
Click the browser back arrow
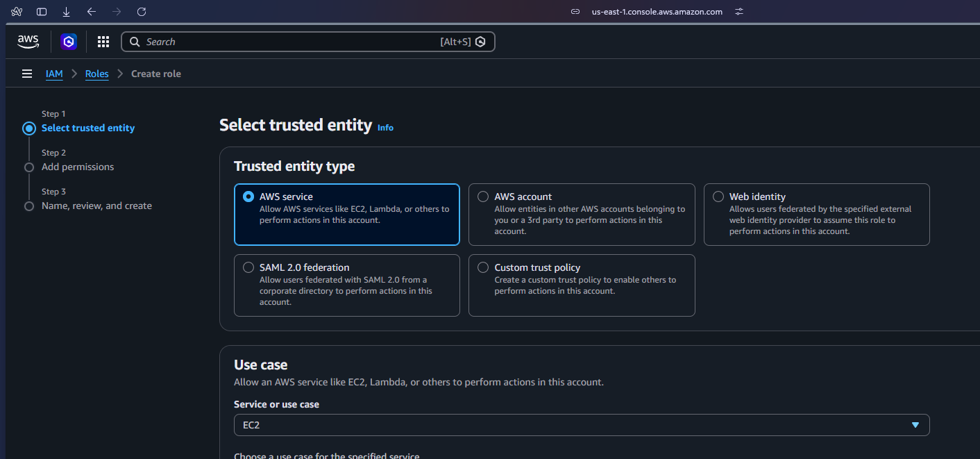point(92,12)
